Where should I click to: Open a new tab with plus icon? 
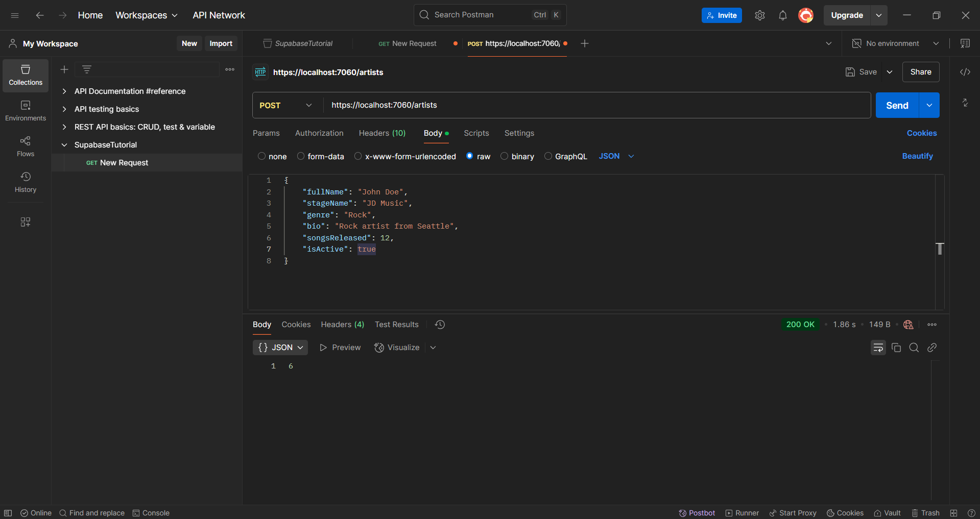[585, 43]
